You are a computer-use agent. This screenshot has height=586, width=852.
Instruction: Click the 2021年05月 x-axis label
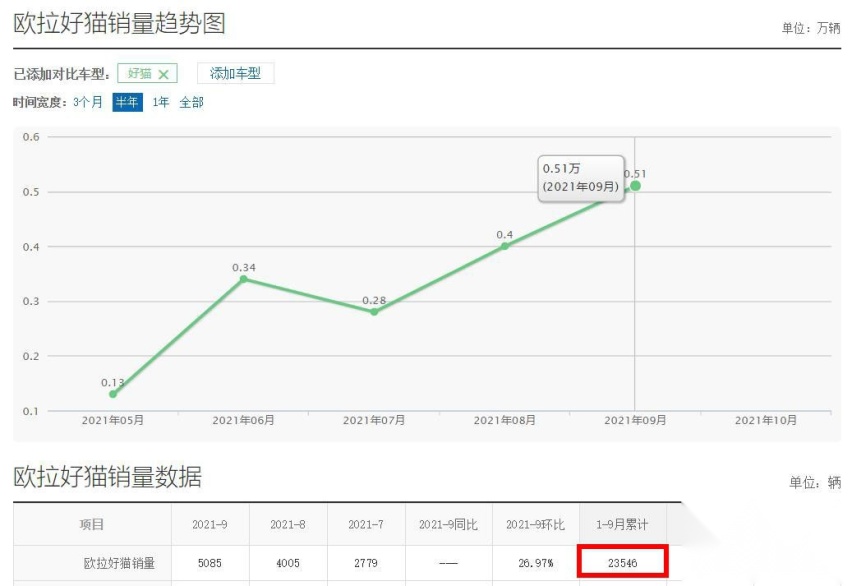113,420
